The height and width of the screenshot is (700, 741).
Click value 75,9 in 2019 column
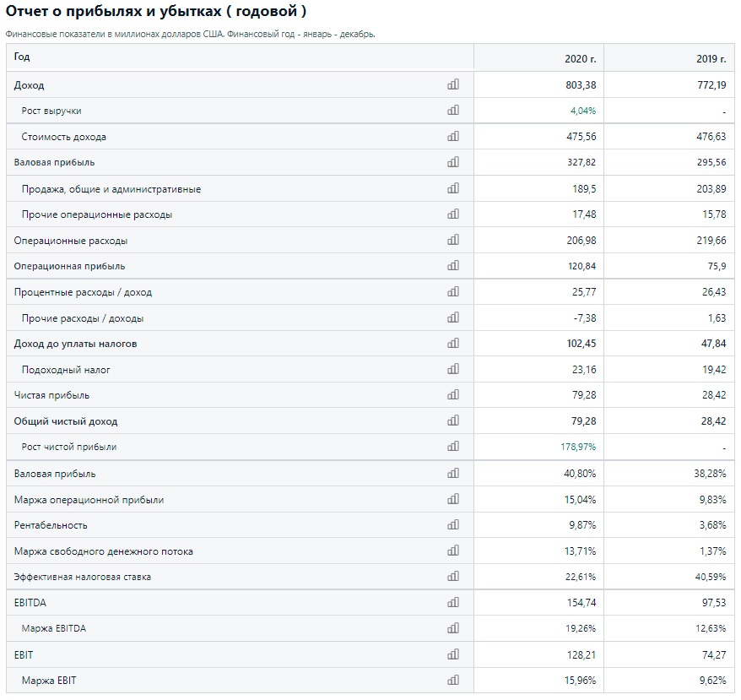coord(717,266)
